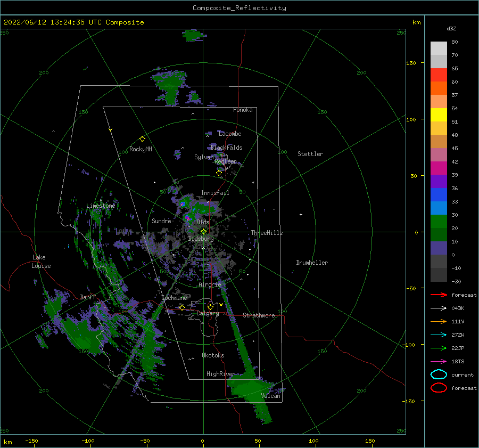
Task: Click the Cochrane label
Action: tap(174, 298)
